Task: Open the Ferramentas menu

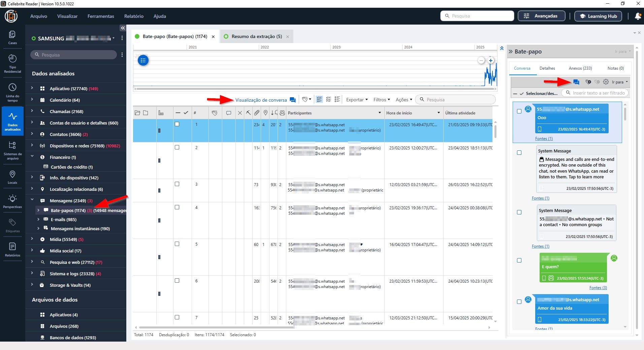Action: [x=101, y=16]
